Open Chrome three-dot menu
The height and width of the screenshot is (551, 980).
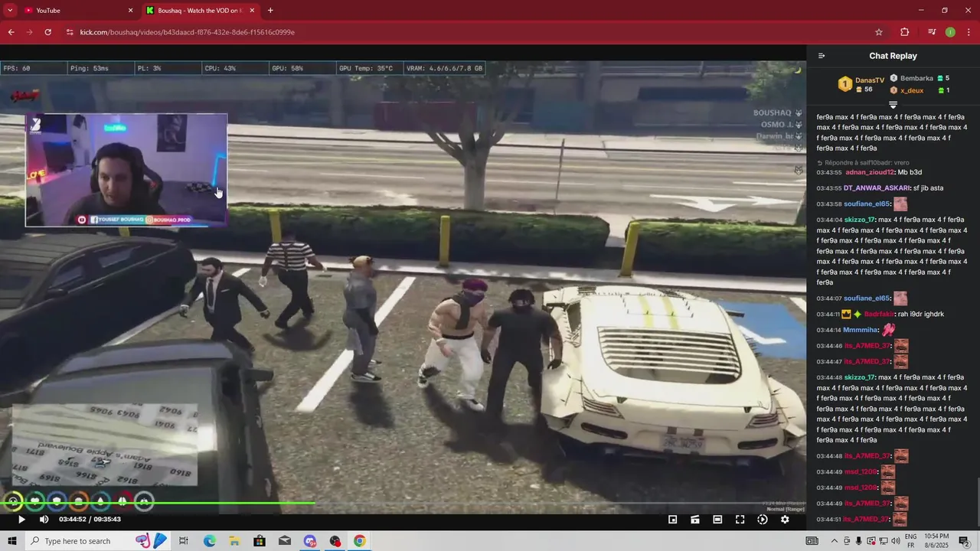[x=968, y=32]
